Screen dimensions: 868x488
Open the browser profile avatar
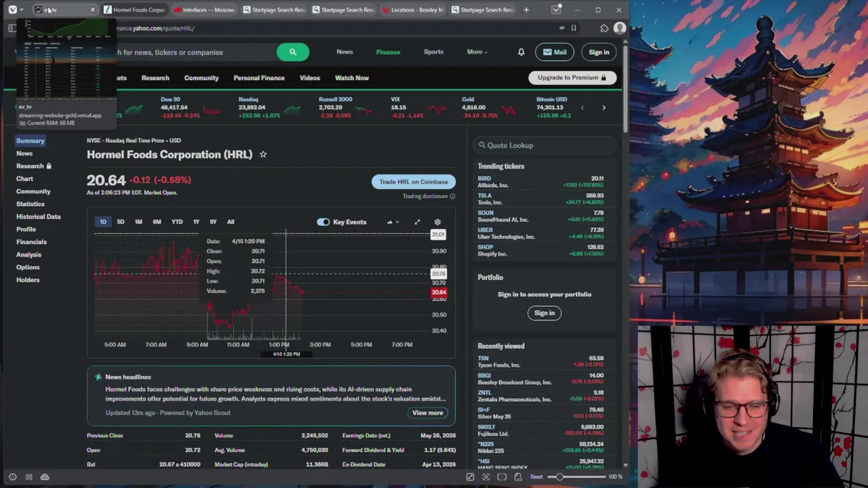[x=620, y=28]
